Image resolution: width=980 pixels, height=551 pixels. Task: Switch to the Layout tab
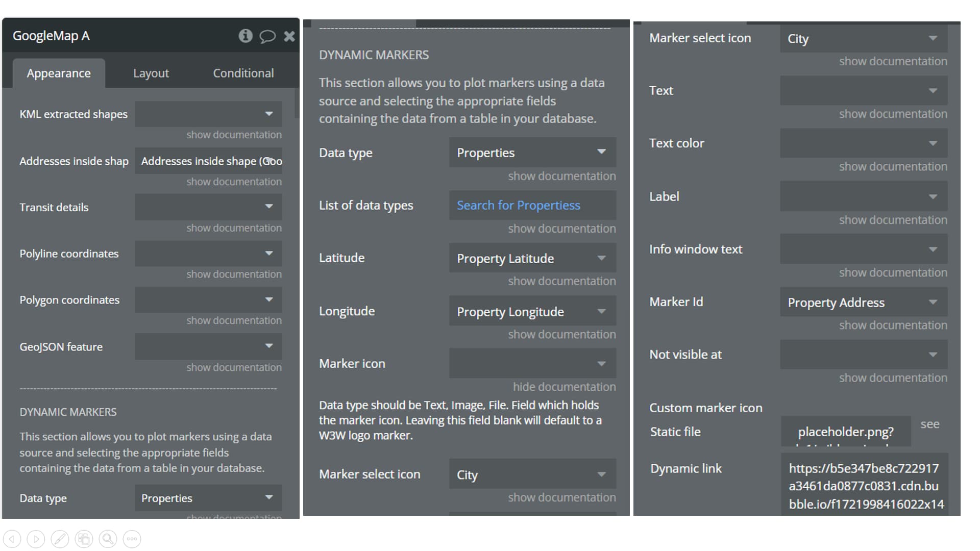coord(151,73)
